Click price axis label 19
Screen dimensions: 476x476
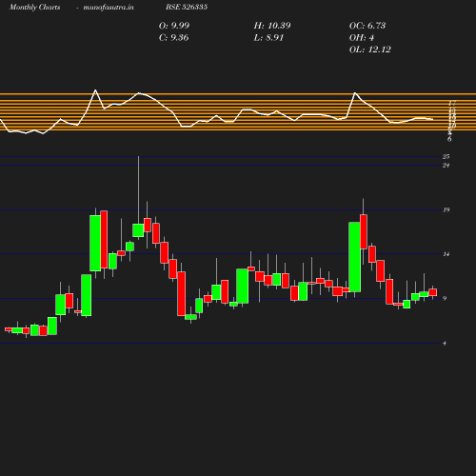point(446,209)
